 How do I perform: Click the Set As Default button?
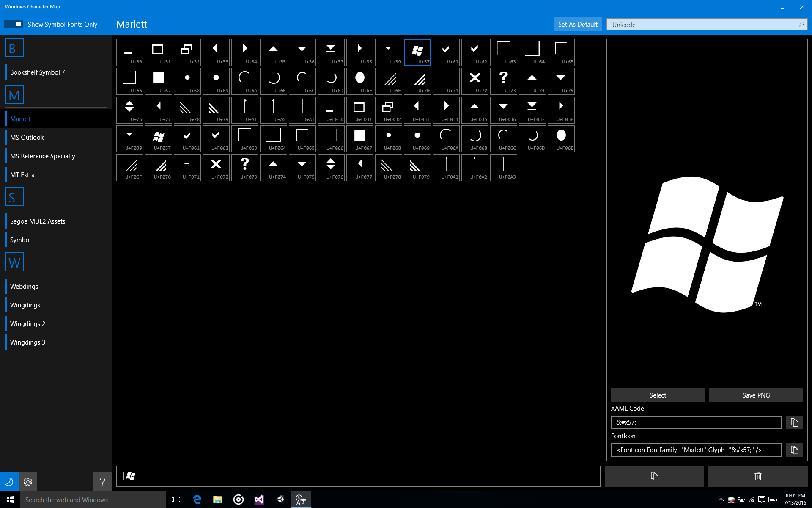click(x=578, y=24)
